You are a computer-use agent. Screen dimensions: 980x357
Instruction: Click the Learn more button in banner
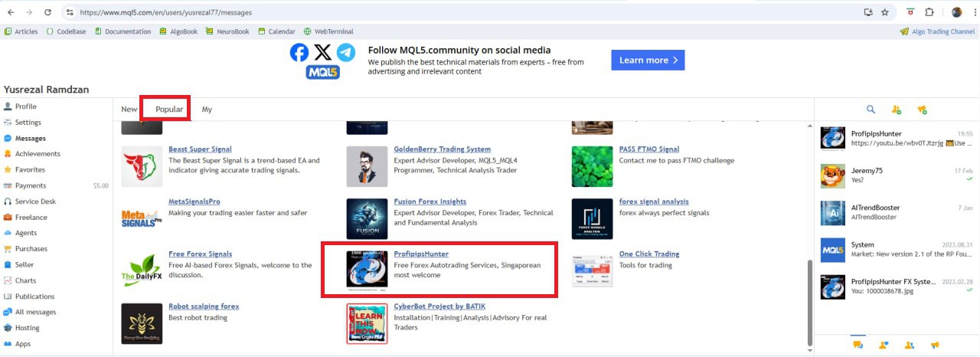[x=648, y=61]
